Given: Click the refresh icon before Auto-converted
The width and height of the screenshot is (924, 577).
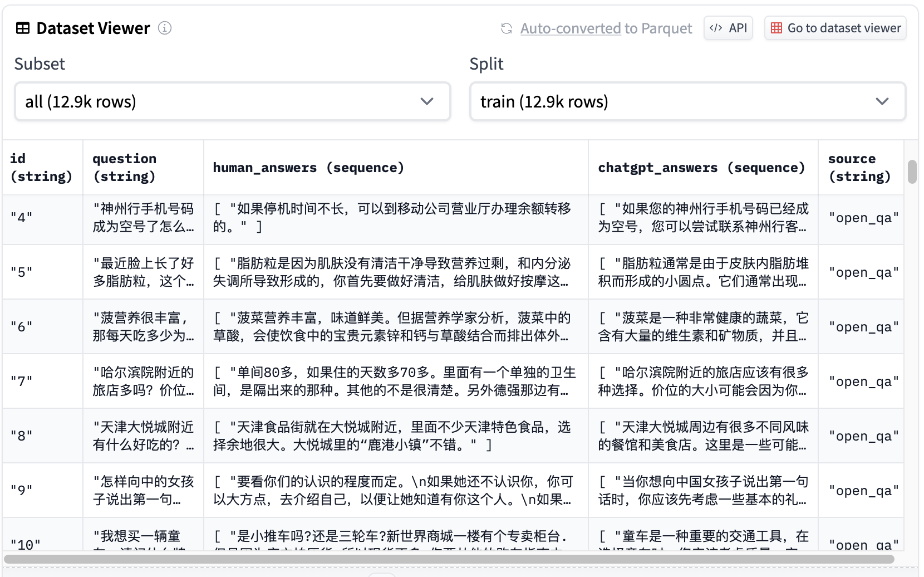Looking at the screenshot, I should (507, 28).
